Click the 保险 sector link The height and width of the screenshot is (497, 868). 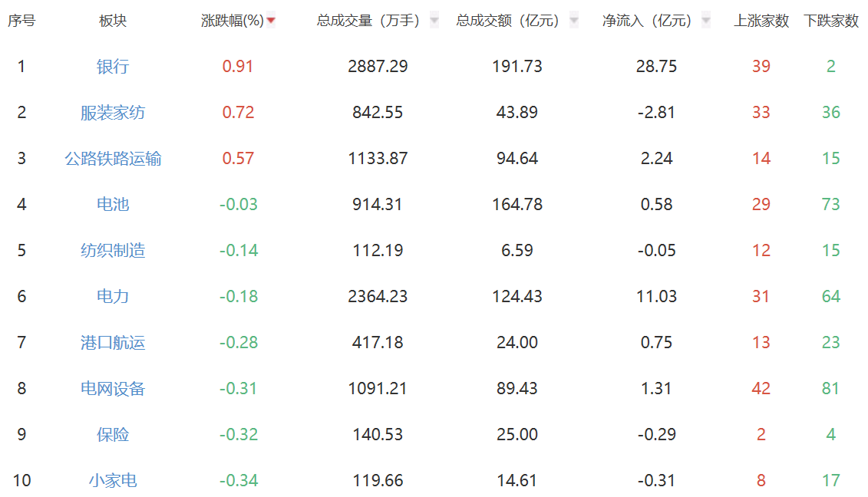point(113,435)
